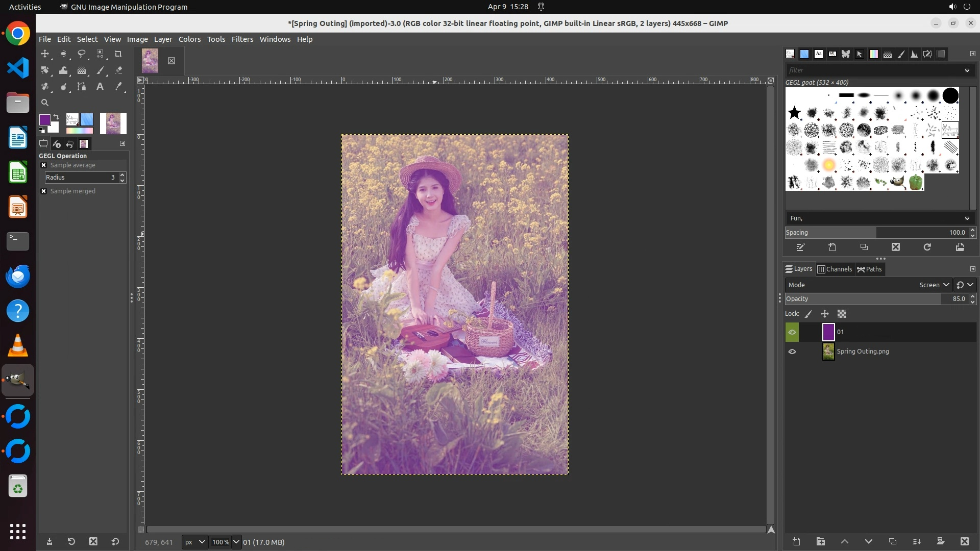Open the Filters menu
Screen dimensions: 980x551
tap(242, 39)
